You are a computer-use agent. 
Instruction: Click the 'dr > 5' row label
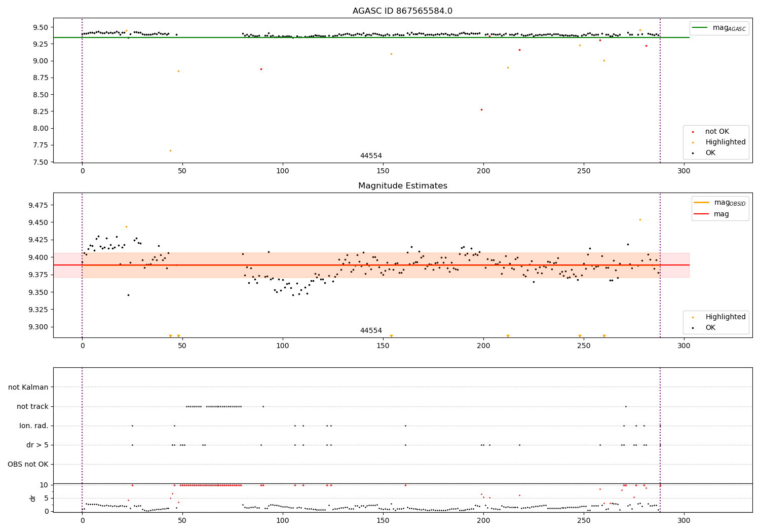[37, 445]
